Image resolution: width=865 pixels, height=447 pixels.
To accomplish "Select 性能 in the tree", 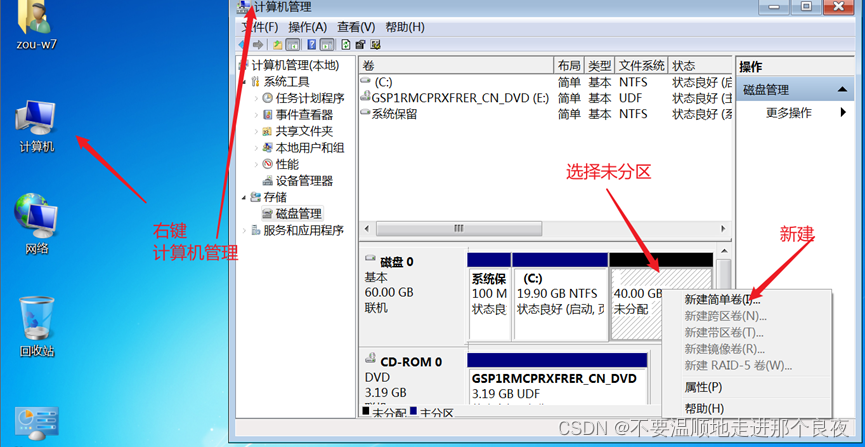I will 287,164.
